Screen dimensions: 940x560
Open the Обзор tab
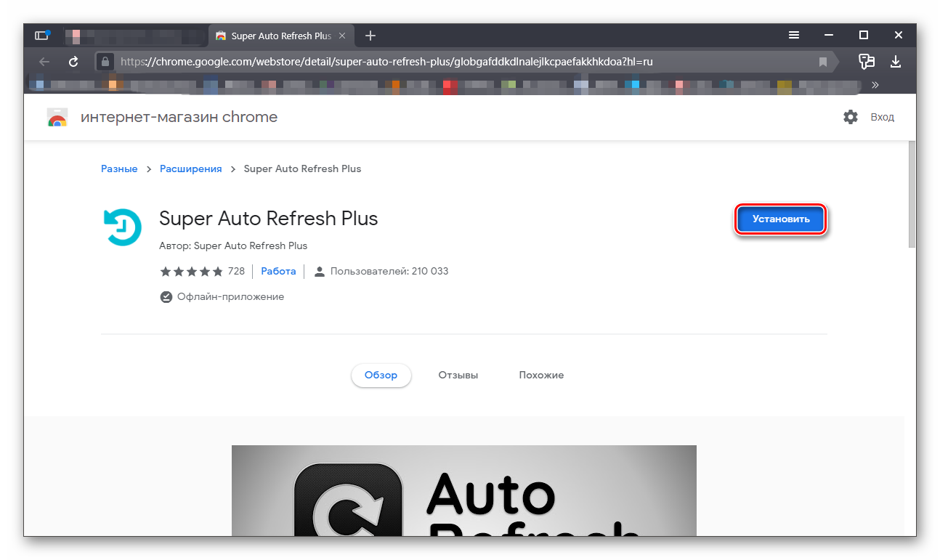[x=381, y=376]
